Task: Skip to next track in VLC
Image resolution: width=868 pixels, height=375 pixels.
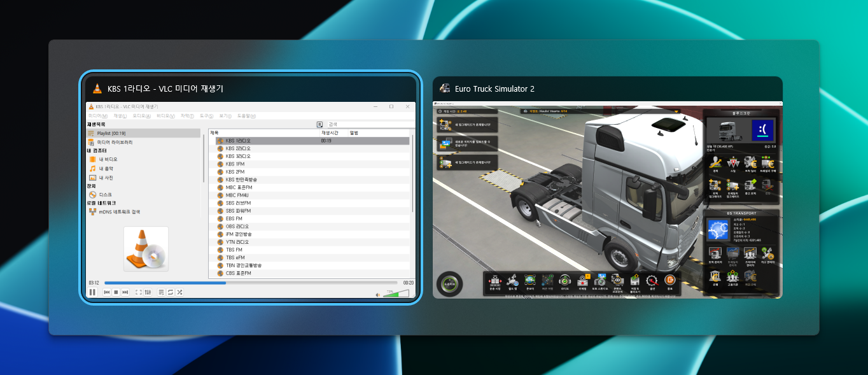Action: click(125, 292)
